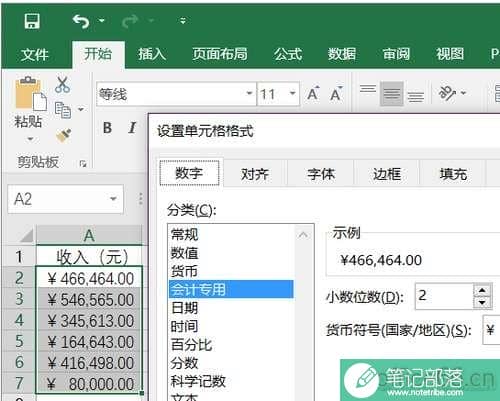The height and width of the screenshot is (401, 500).
Task: Select 百分比 in the category list
Action: (231, 344)
